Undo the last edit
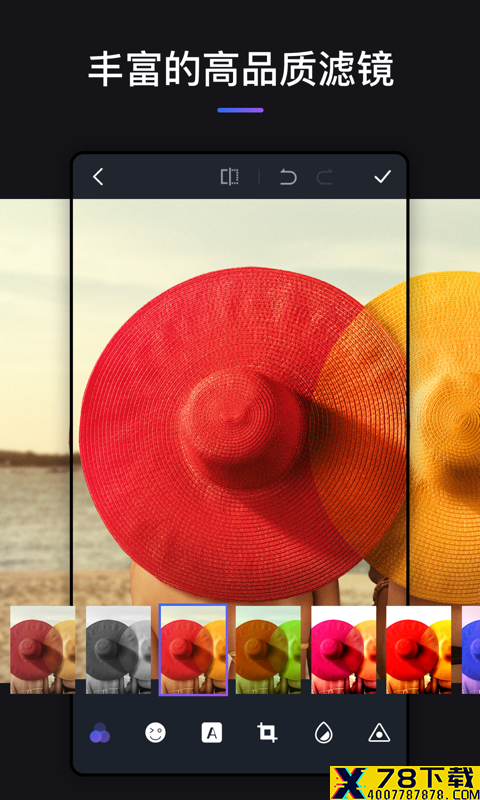This screenshot has height=800, width=480. click(x=288, y=177)
